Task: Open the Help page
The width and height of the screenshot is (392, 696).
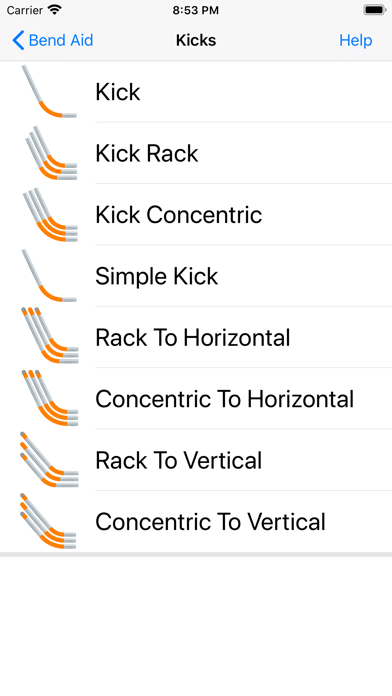Action: (x=356, y=40)
